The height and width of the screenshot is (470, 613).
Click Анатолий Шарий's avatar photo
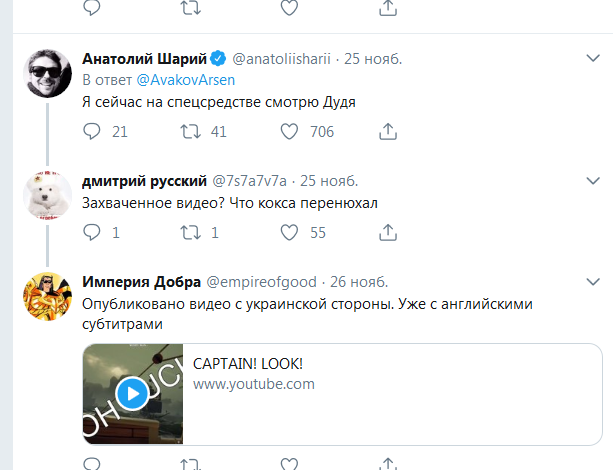pos(45,70)
